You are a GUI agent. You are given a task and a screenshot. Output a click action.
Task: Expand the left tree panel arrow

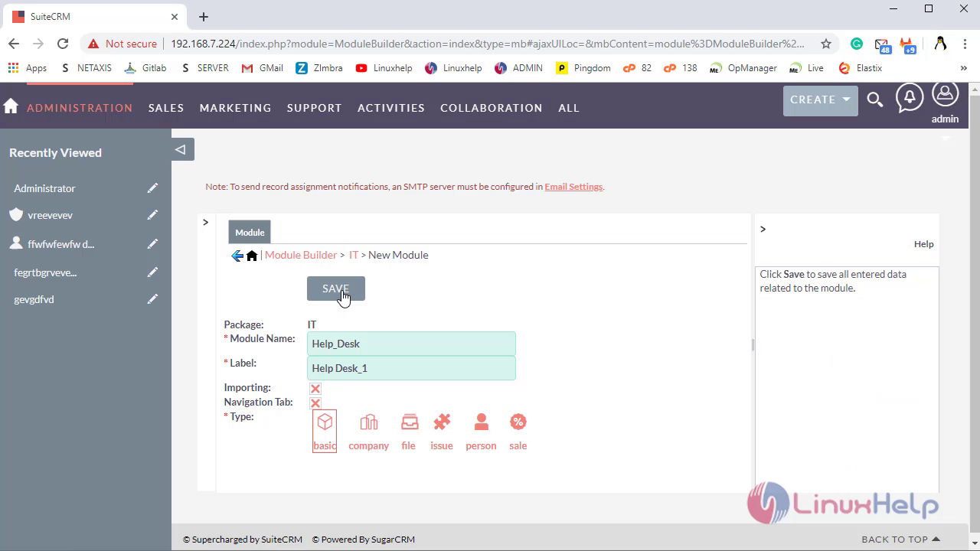coord(205,223)
